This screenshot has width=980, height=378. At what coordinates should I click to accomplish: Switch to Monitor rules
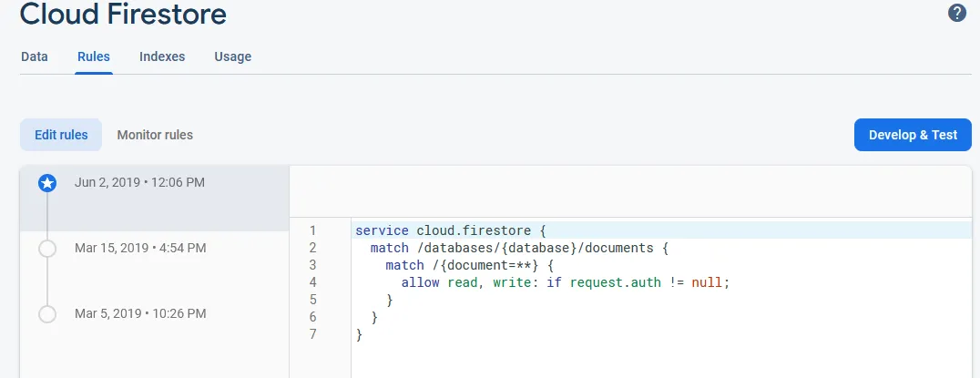pyautogui.click(x=155, y=135)
